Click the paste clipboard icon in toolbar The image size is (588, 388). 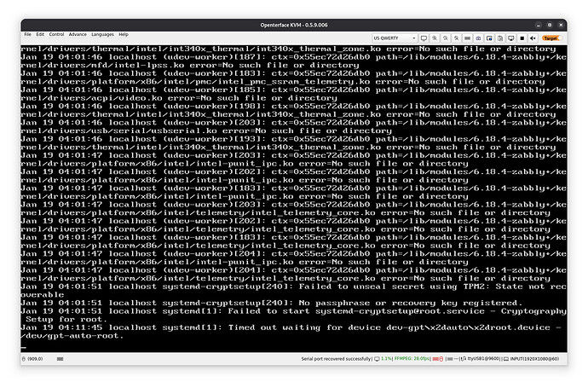coord(500,38)
